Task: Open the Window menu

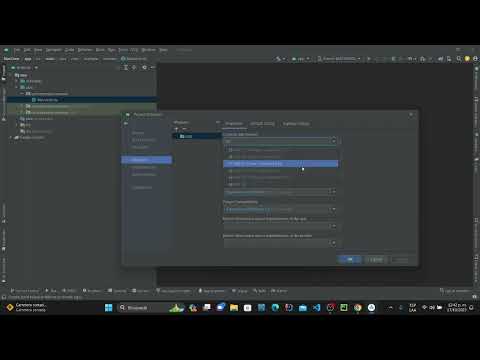Action: 149,50
